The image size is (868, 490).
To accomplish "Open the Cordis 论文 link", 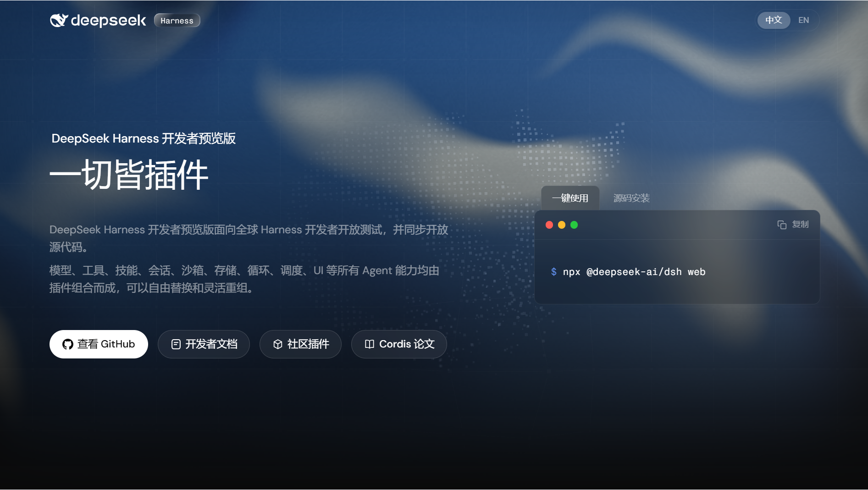I will coord(399,344).
